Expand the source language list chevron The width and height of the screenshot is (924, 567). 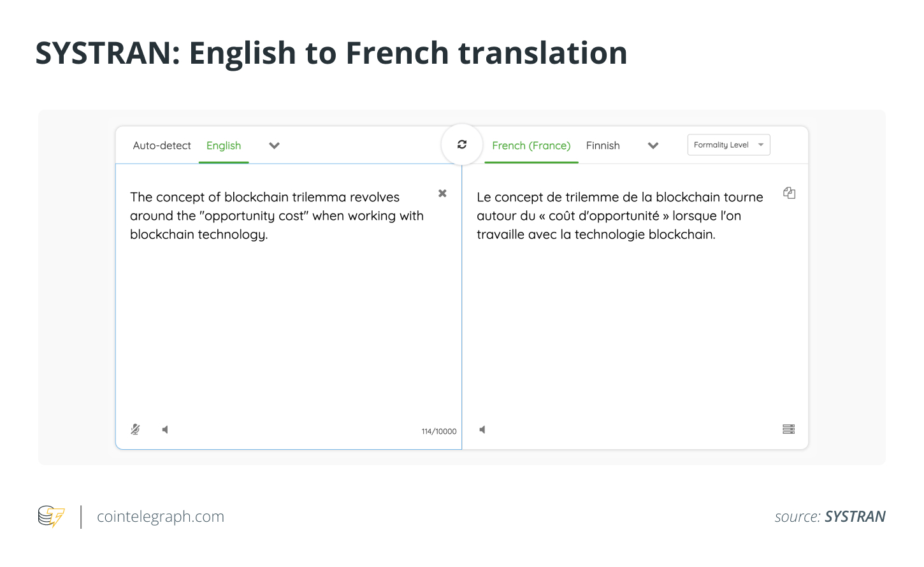click(x=275, y=145)
